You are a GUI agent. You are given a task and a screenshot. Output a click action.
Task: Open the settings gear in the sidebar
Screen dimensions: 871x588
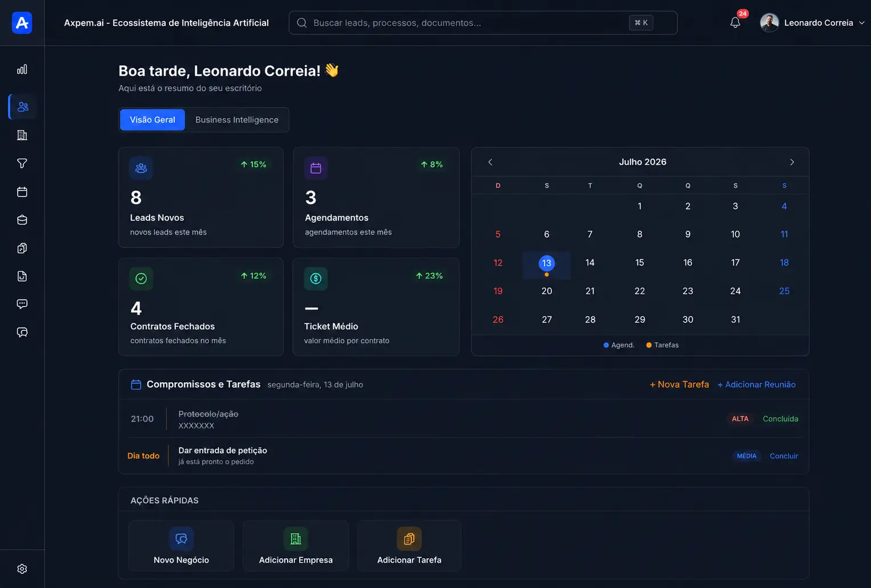22,569
